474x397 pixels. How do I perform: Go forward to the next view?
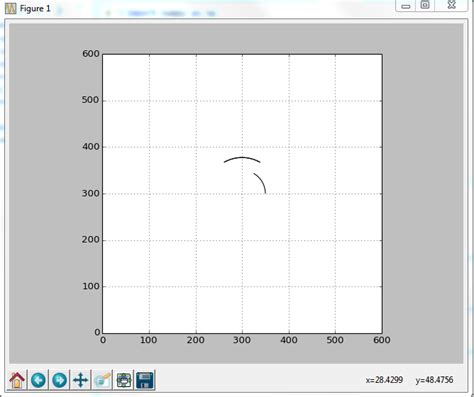(x=60, y=380)
